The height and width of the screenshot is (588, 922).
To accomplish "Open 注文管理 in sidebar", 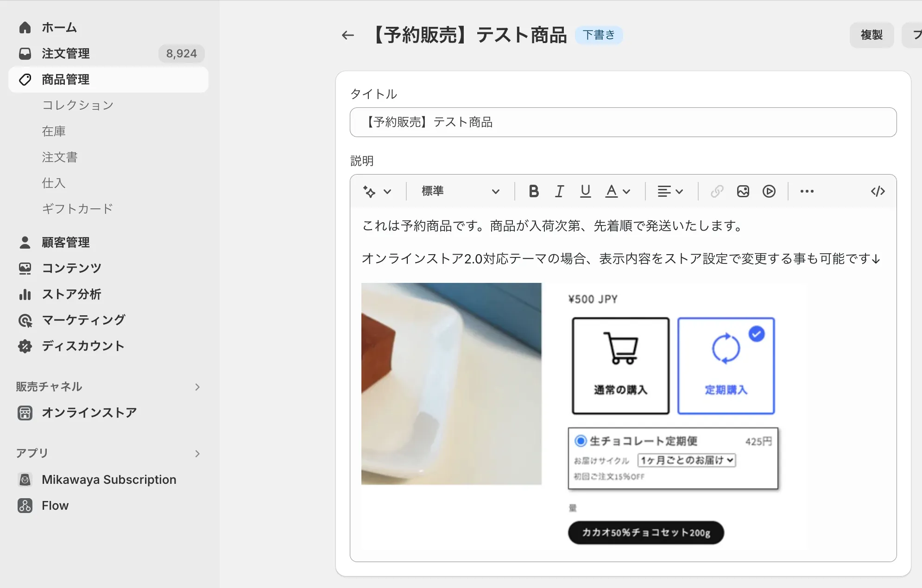I will [x=65, y=54].
